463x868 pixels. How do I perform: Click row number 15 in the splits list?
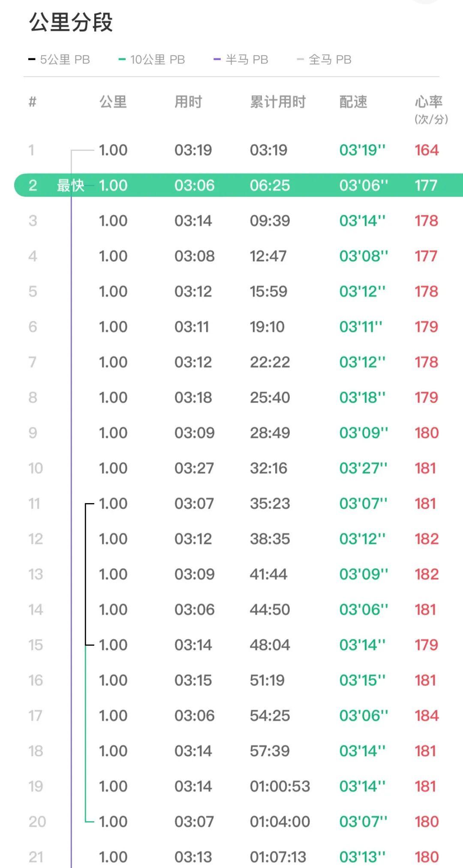[x=36, y=645]
